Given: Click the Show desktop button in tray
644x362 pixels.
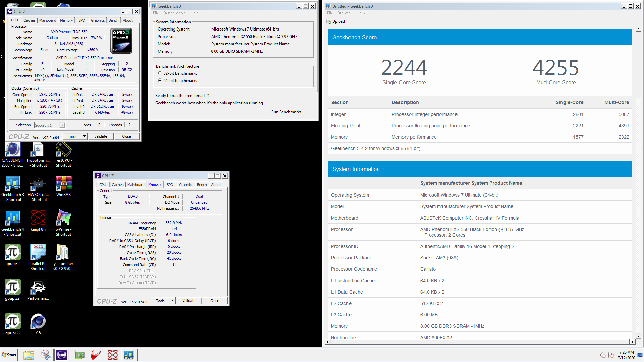Looking at the screenshot, I should [640, 355].
